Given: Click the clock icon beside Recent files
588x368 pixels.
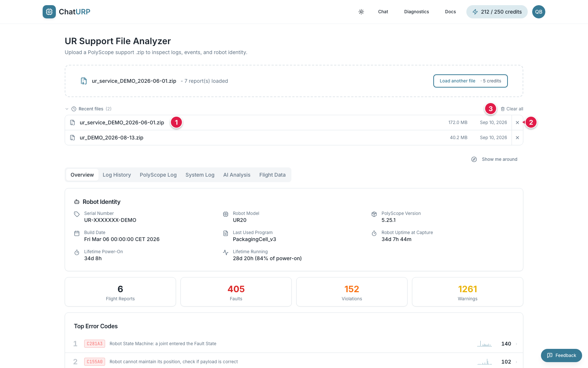Looking at the screenshot, I should click(x=74, y=109).
